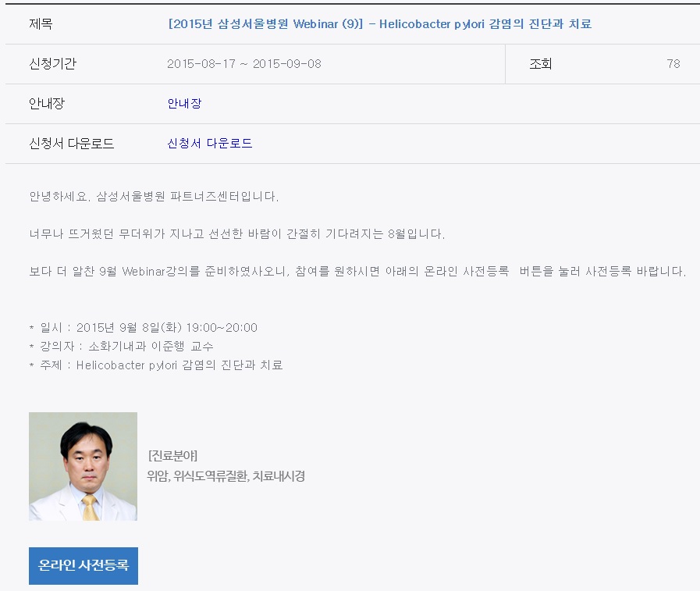Click the 신청기간 row label
The height and width of the screenshot is (591, 700).
click(x=53, y=63)
